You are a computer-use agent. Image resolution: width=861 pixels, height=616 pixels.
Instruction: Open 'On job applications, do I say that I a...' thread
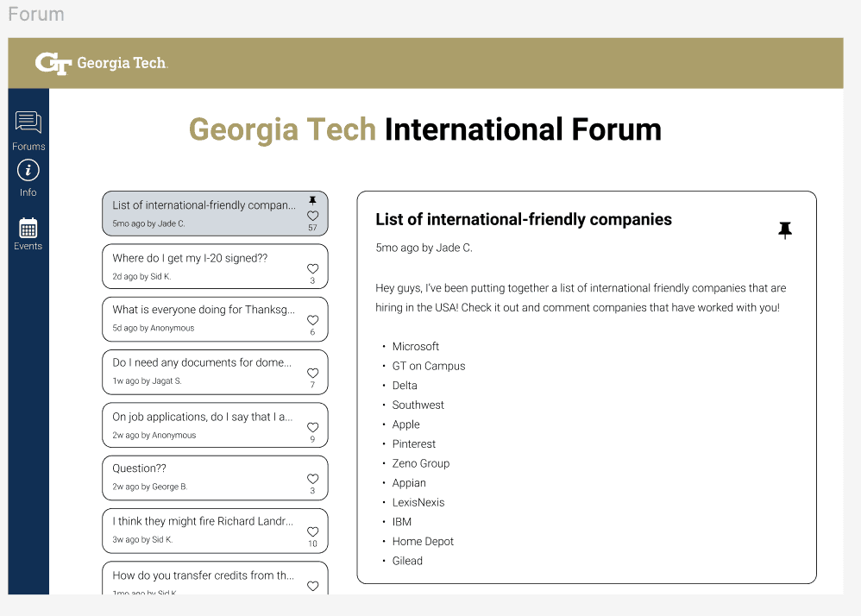point(215,425)
